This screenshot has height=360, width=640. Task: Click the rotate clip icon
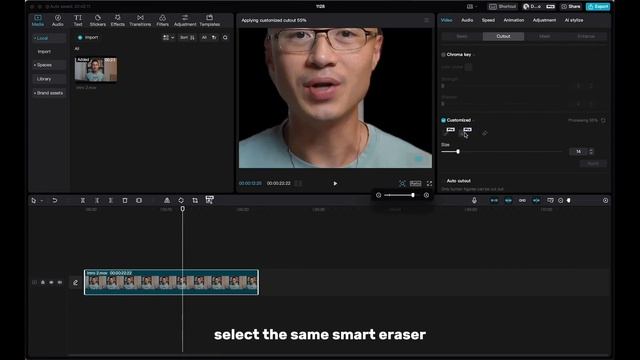tap(181, 200)
